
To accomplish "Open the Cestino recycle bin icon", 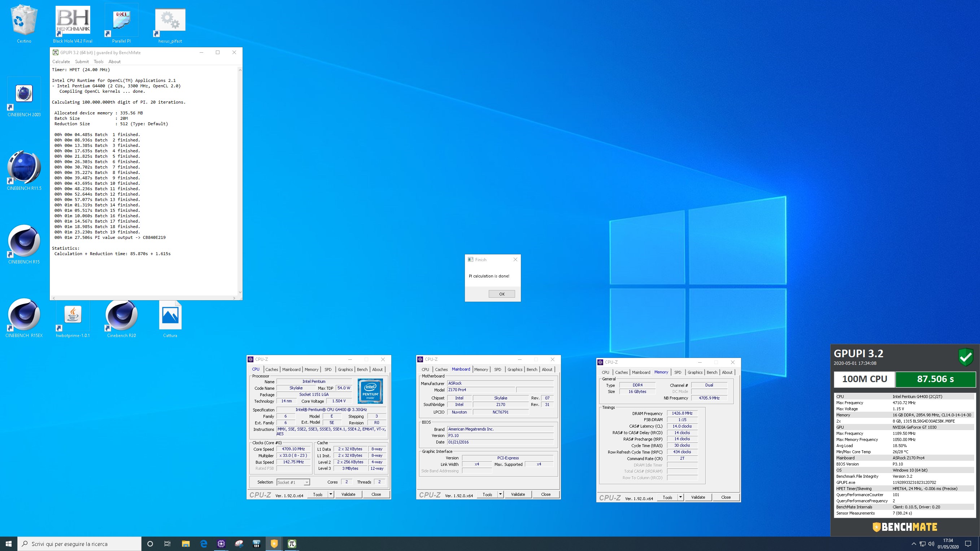I will click(x=24, y=24).
